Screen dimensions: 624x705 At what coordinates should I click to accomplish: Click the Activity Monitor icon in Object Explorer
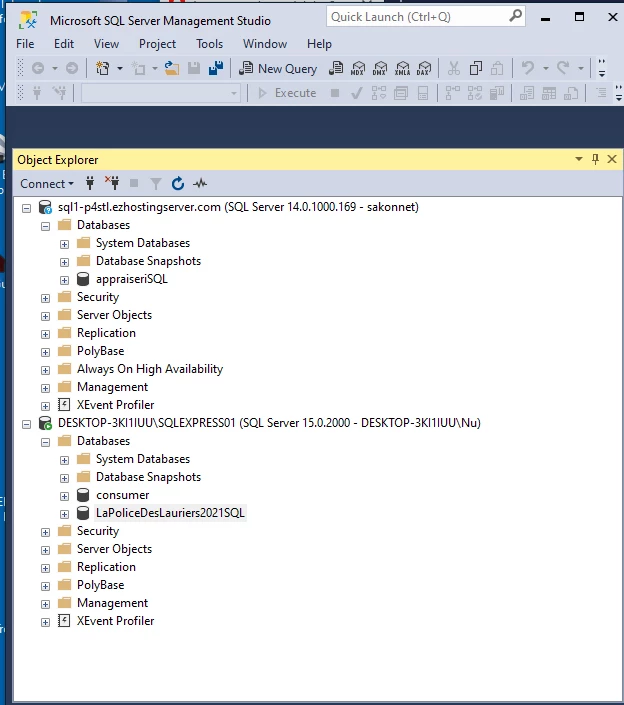pos(200,183)
